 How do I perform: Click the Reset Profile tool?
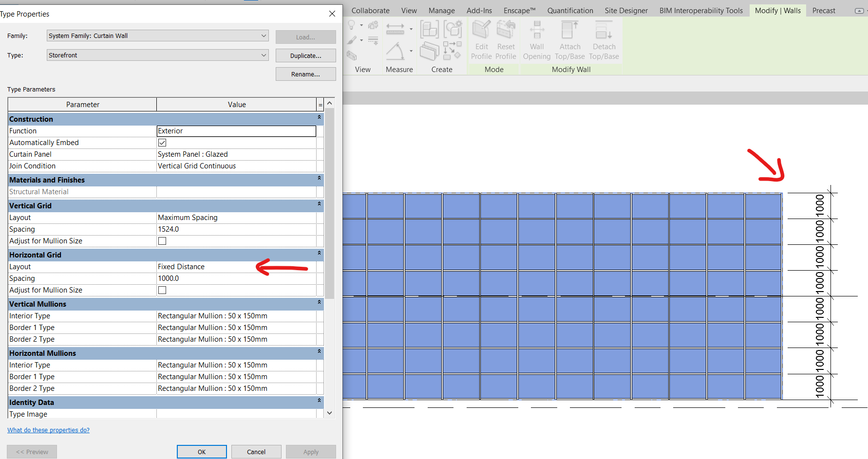click(x=506, y=40)
